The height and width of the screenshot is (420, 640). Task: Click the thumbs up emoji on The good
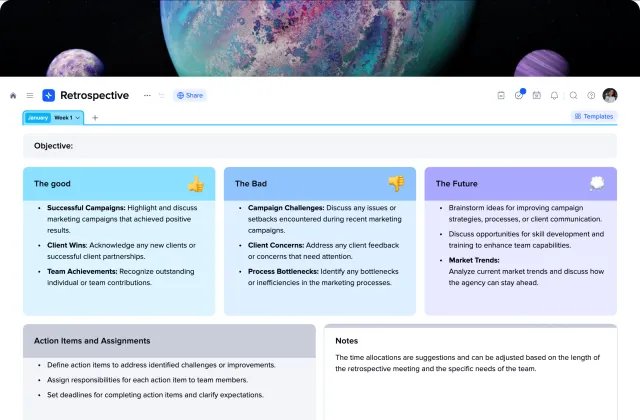196,184
